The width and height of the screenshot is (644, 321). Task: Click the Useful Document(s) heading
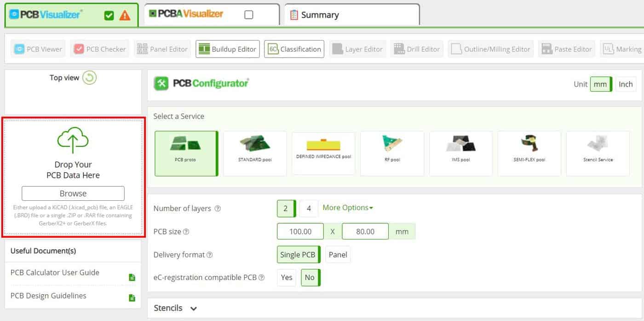point(43,251)
